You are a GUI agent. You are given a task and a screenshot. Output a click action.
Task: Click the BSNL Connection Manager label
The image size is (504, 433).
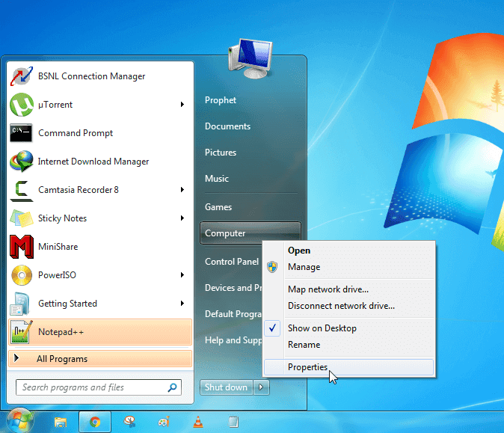(x=92, y=76)
